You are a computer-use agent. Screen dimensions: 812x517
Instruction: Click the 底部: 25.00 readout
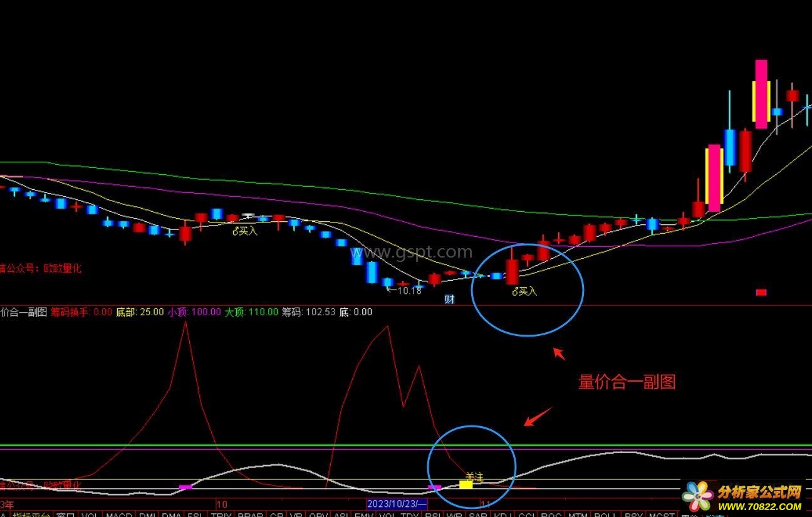coord(140,311)
